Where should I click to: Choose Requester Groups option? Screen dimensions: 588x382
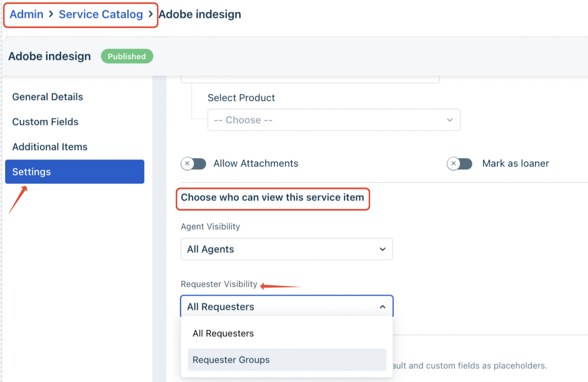pyautogui.click(x=287, y=360)
